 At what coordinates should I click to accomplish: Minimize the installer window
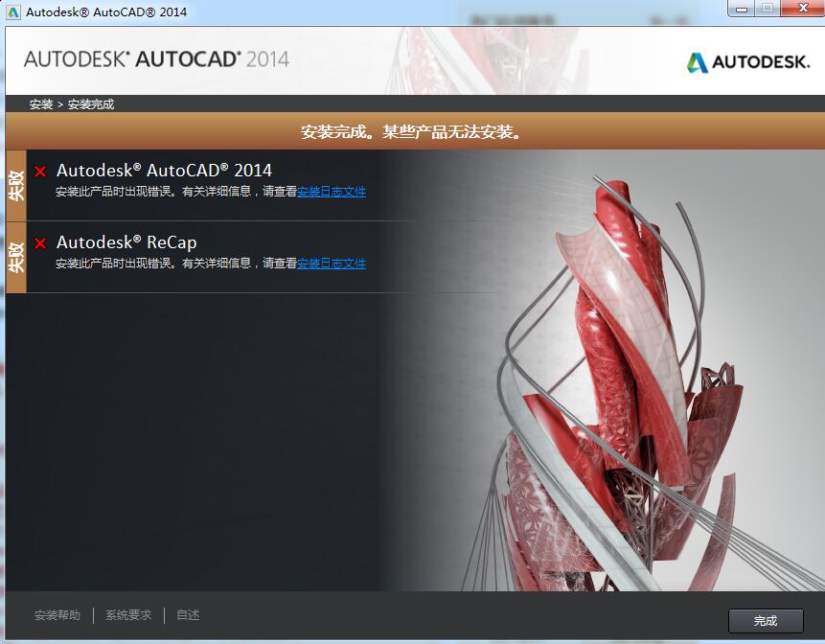[x=742, y=9]
